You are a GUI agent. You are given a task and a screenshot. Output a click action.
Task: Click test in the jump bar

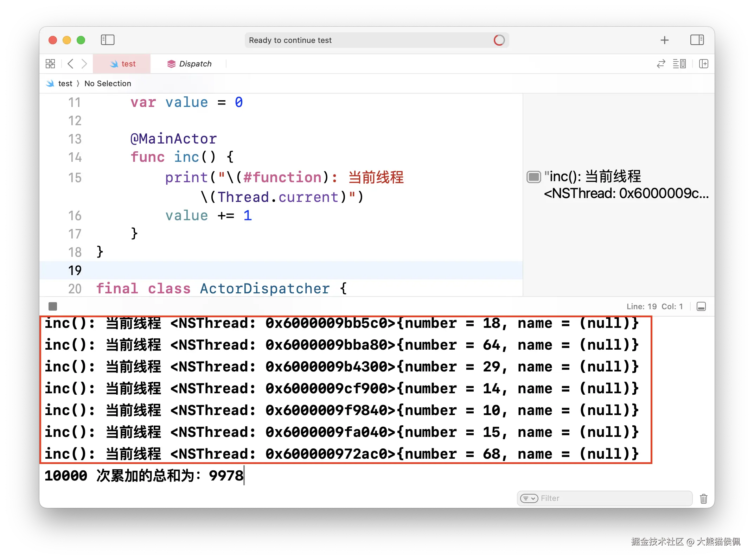click(x=65, y=83)
